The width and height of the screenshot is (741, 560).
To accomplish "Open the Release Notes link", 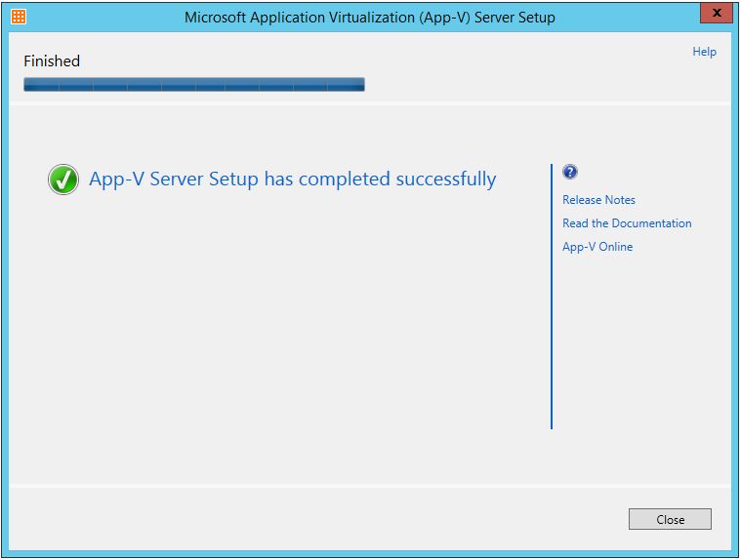I will tap(598, 200).
